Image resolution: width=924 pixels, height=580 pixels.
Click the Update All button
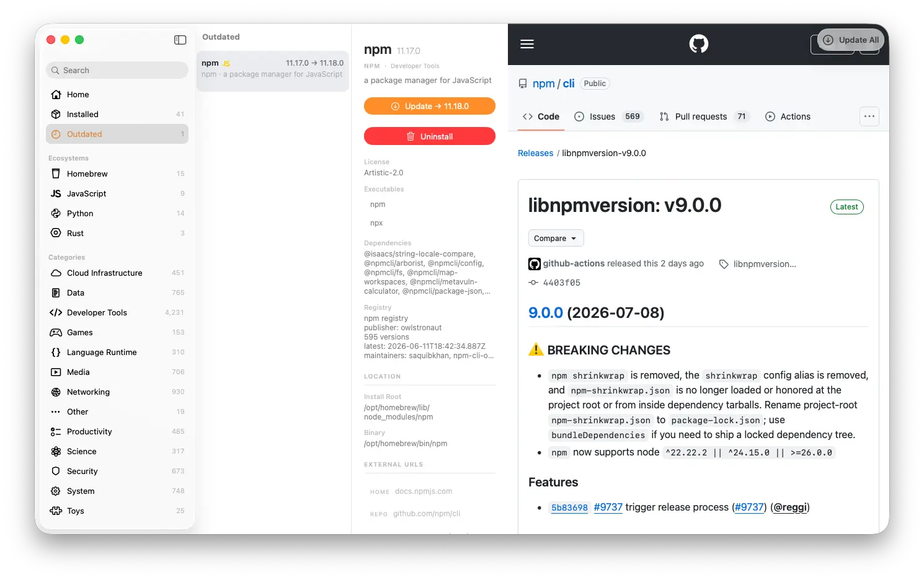coord(851,40)
